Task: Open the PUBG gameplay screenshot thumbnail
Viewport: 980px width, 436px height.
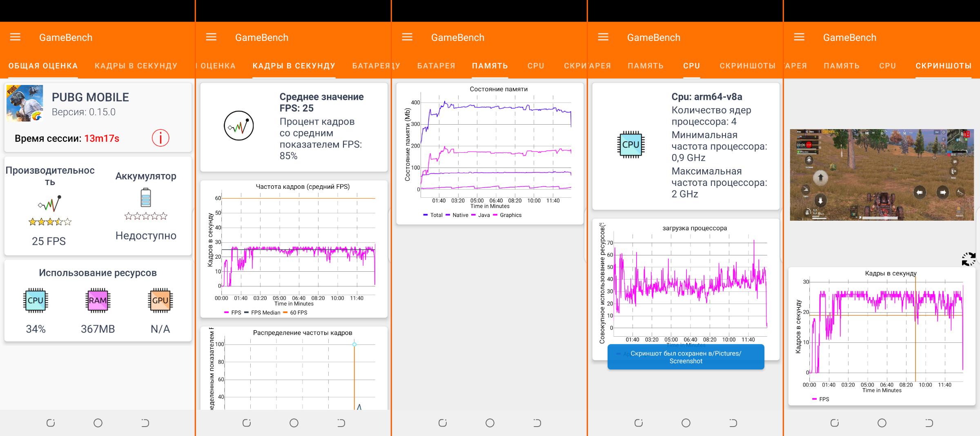Action: coord(882,175)
